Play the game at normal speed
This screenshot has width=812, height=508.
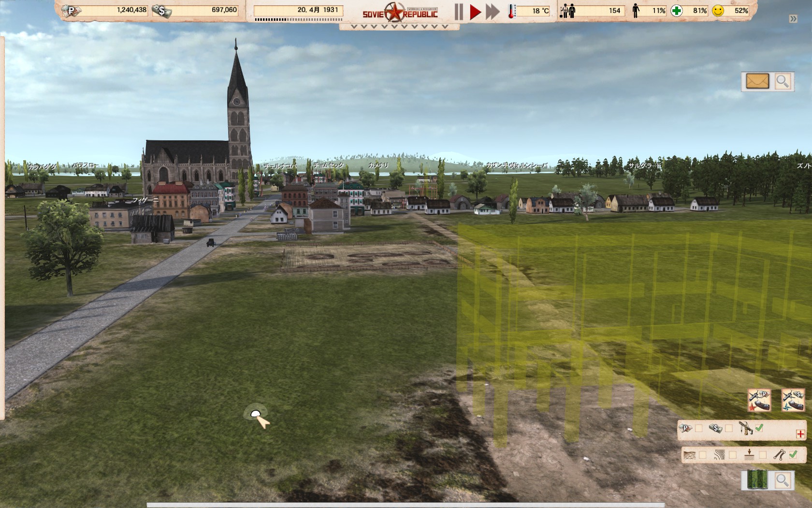pos(476,12)
